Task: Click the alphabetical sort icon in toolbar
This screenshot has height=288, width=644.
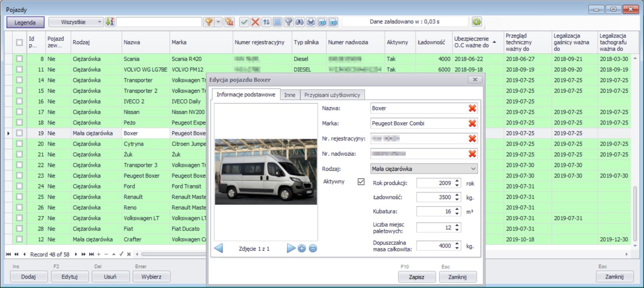Action: [110, 22]
